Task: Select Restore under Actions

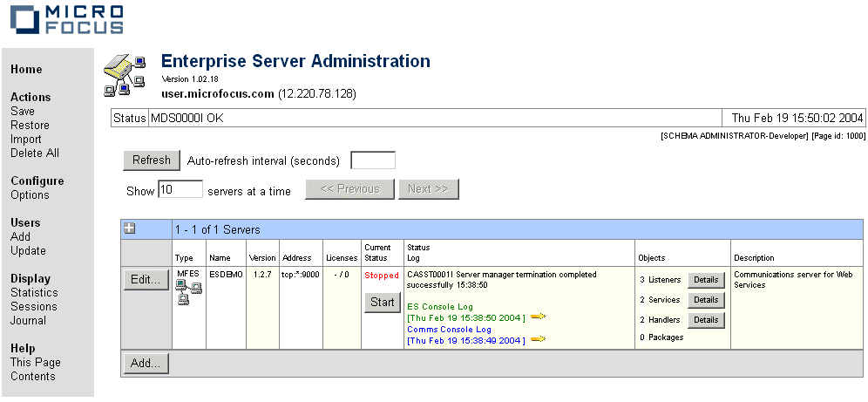Action: (30, 126)
